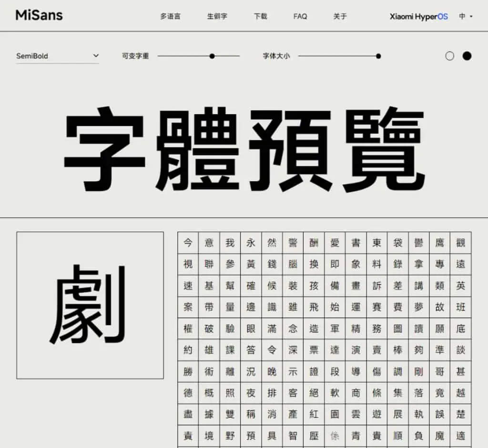488x448 pixels.
Task: Pick the red 剛 glyph cell
Action: 419,371
